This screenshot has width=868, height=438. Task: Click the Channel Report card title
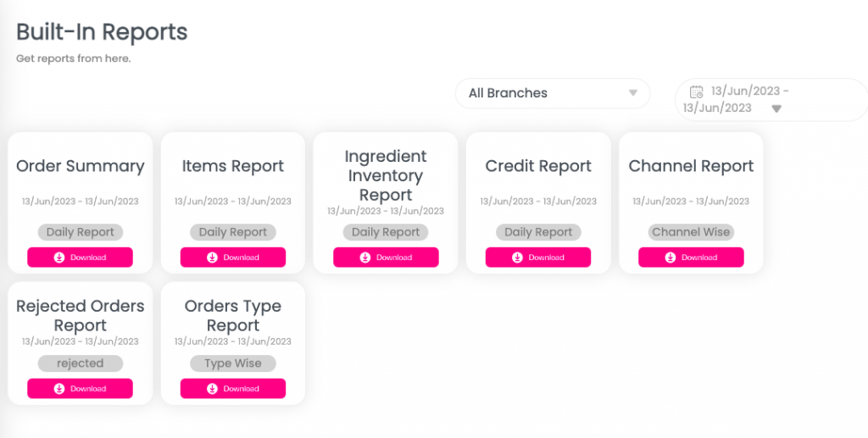691,166
